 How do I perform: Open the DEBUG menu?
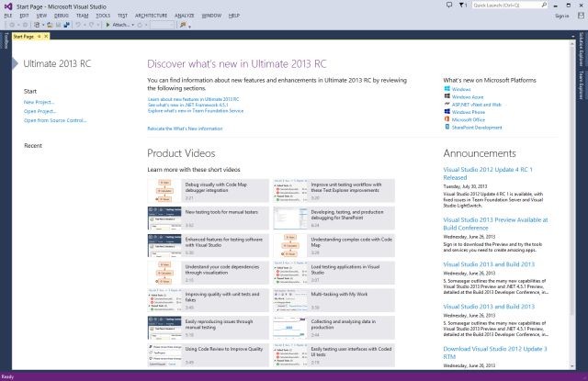[62, 16]
